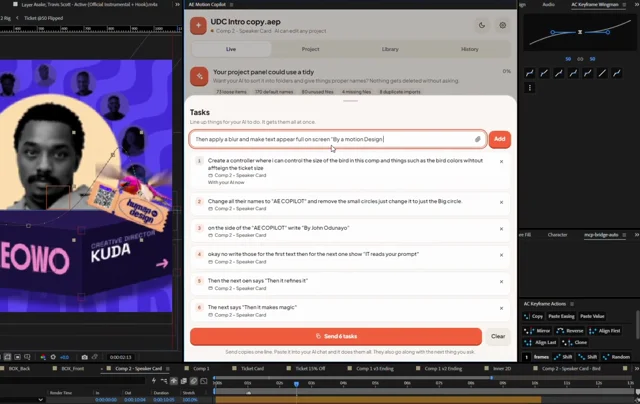Click the Align First button
Screen dimensions: 640x404
tap(605, 331)
